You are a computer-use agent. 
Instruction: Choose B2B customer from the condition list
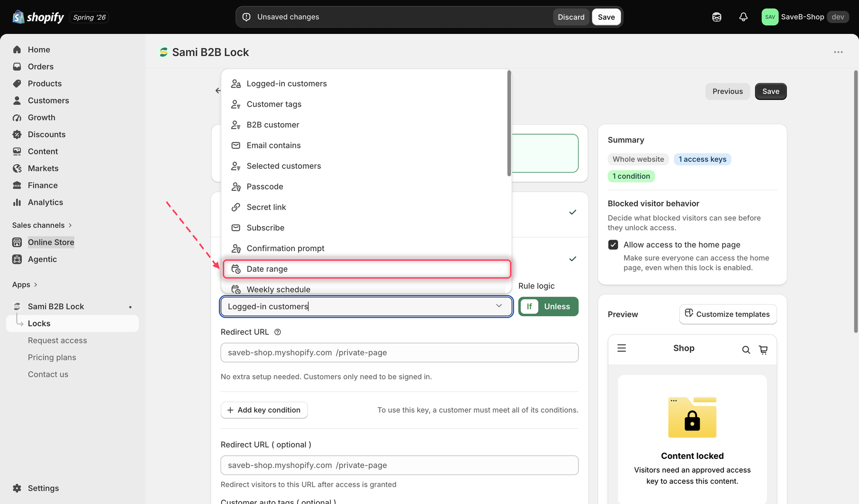click(366, 125)
